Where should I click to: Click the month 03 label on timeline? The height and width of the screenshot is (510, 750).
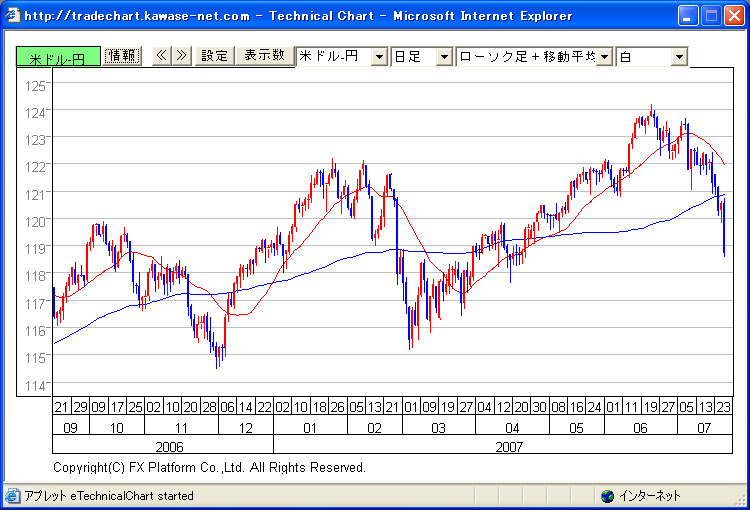click(438, 427)
